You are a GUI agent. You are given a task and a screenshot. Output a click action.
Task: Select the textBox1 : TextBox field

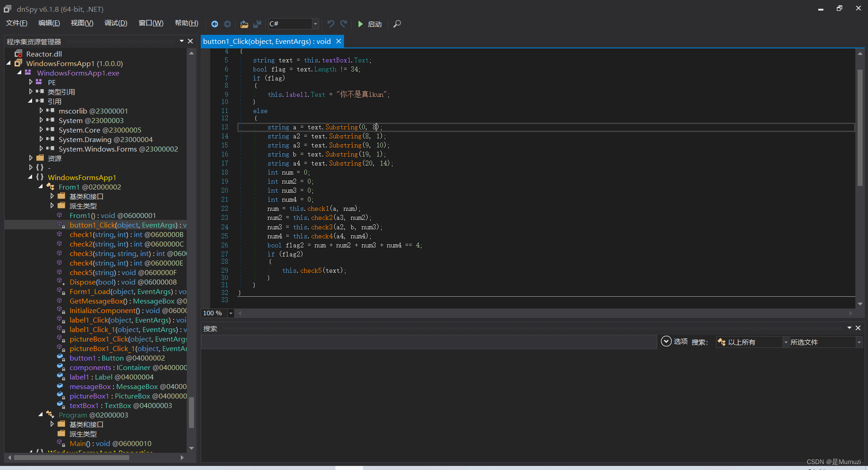point(120,405)
